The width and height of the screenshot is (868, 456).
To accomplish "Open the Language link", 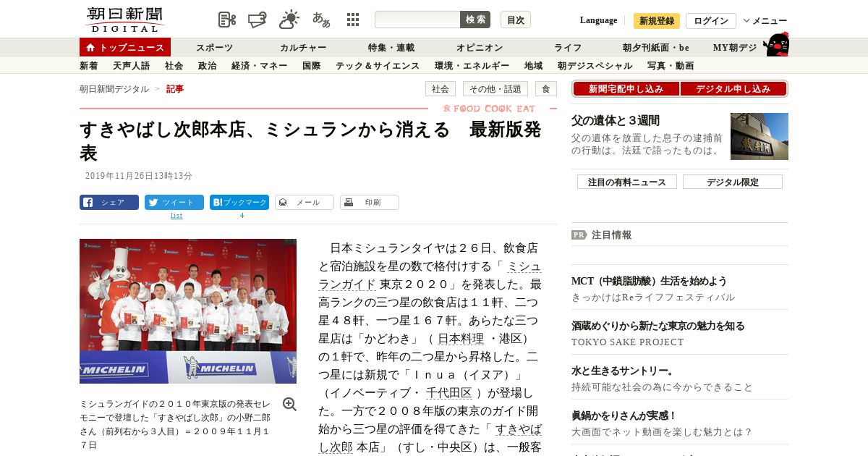I will [598, 20].
